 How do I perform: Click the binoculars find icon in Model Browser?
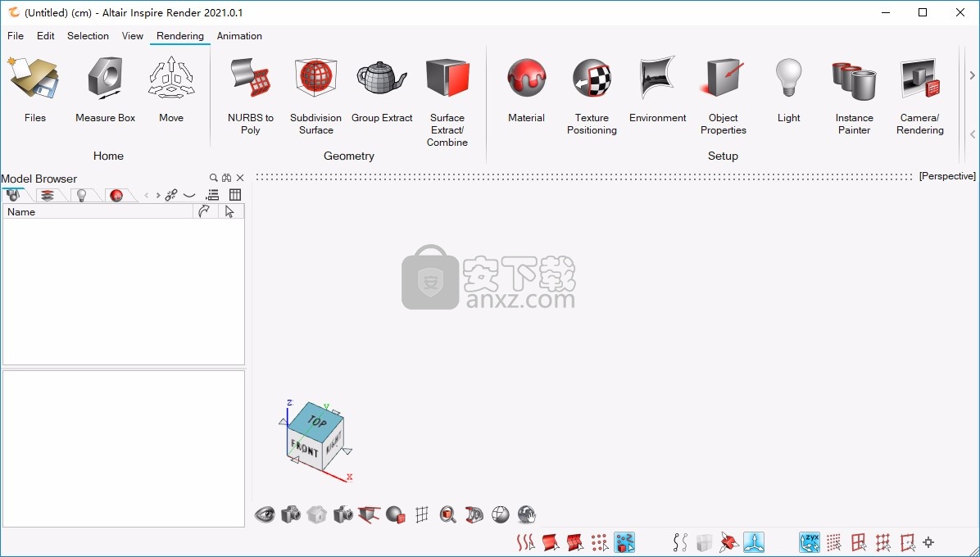[227, 178]
